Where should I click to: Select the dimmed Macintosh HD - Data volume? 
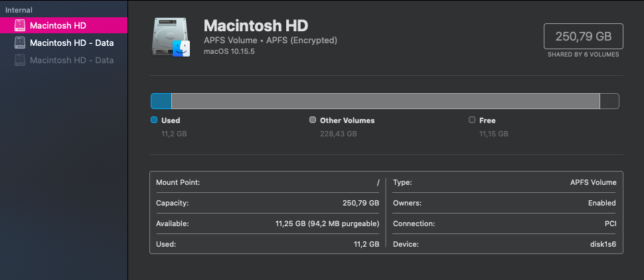coord(72,61)
